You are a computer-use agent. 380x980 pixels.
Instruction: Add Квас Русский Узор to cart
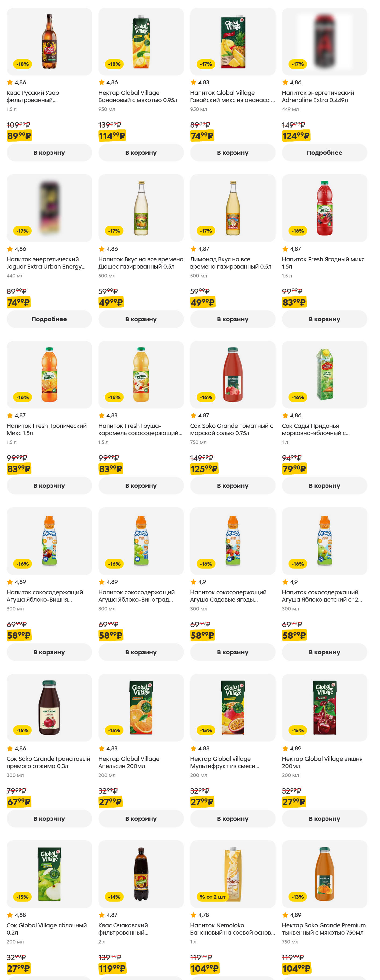49,153
